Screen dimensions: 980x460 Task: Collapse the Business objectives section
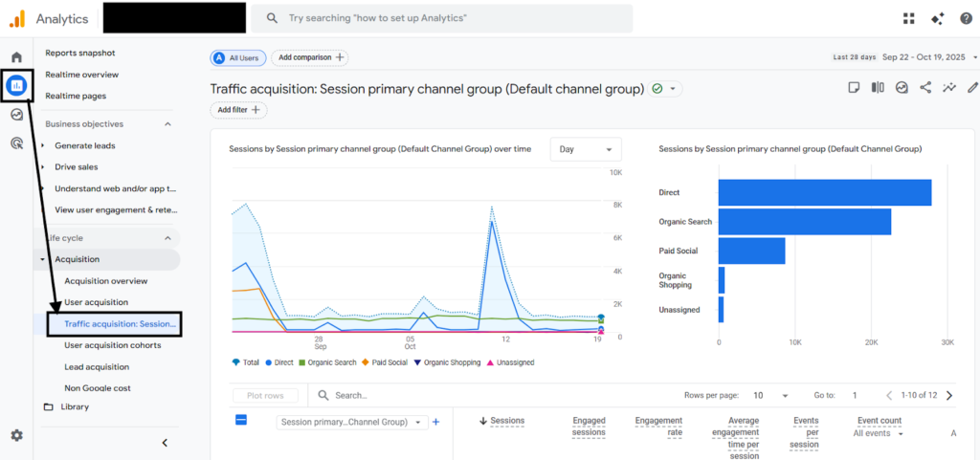pyautogui.click(x=167, y=124)
